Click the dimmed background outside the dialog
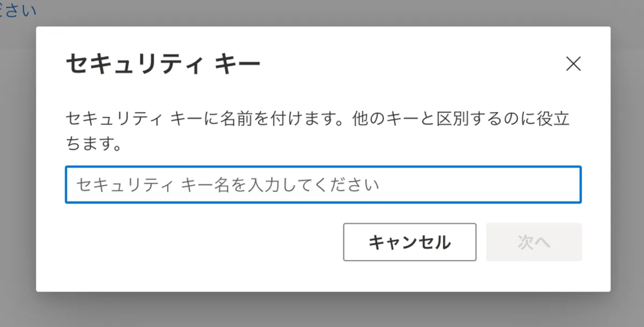This screenshot has width=644, height=327. click(322, 310)
